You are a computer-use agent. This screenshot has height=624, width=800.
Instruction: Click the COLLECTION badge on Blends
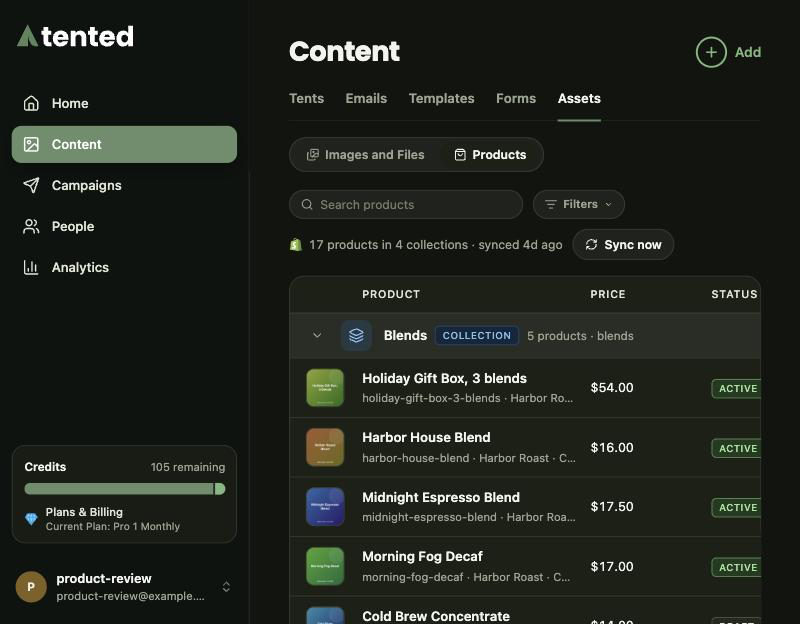[x=477, y=336]
